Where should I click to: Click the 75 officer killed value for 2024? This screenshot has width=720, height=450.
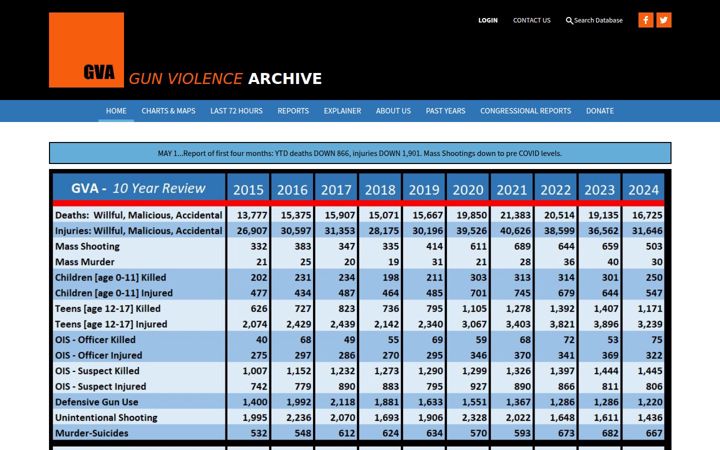click(657, 340)
